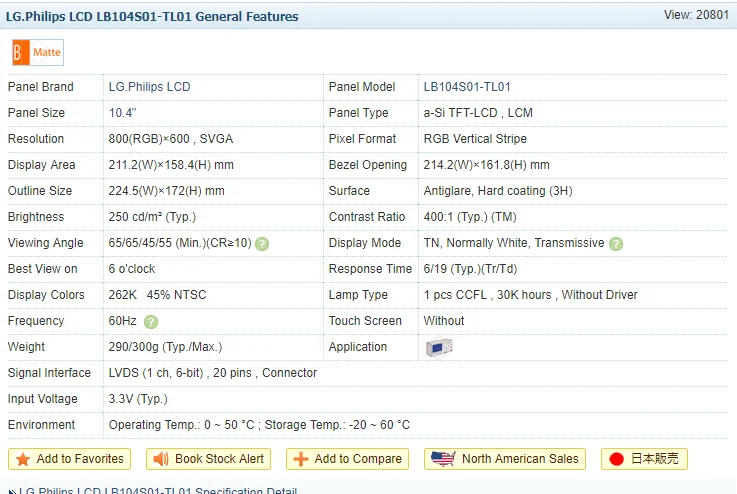Click the orange Matte surface badge
The width and height of the screenshot is (737, 494).
click(38, 52)
